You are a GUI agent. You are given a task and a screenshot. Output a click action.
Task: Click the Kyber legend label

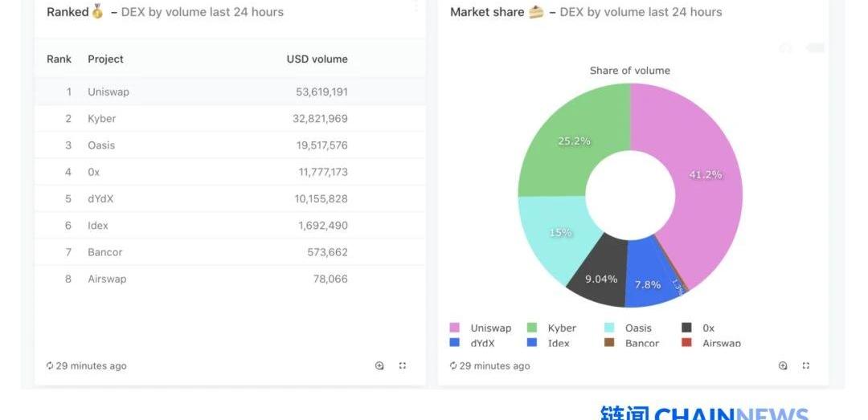pyautogui.click(x=562, y=328)
